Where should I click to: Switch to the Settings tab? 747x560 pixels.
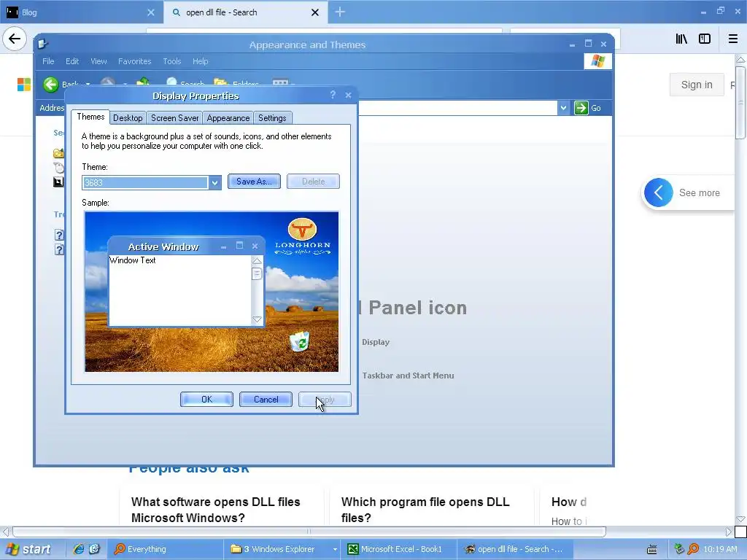(x=272, y=118)
